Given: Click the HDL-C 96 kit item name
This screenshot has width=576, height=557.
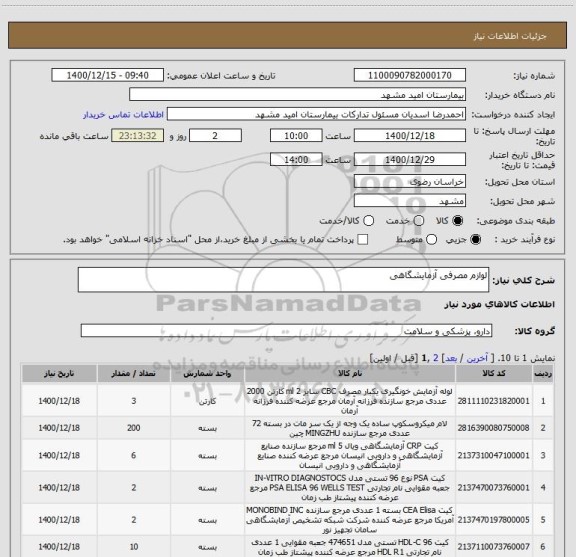Looking at the screenshot, I should click(350, 547).
